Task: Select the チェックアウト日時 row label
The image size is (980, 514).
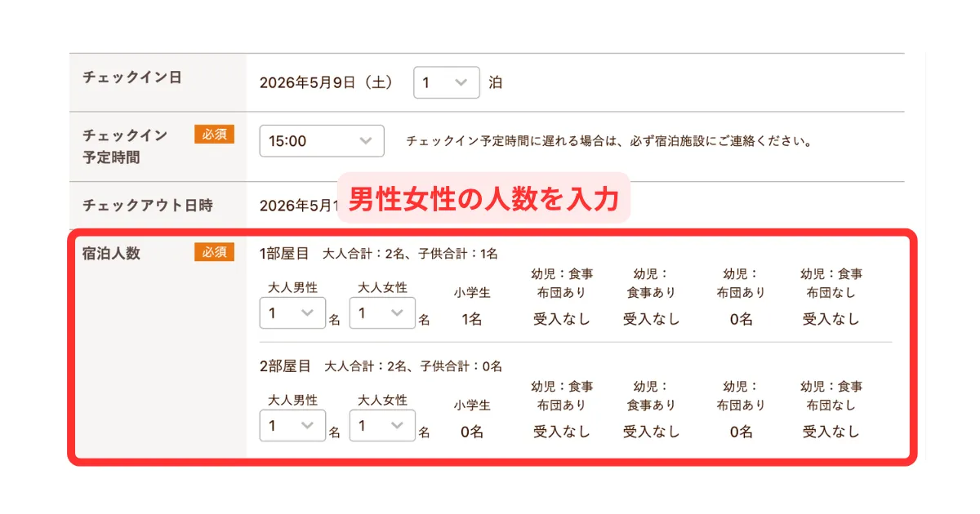Action: point(148,206)
